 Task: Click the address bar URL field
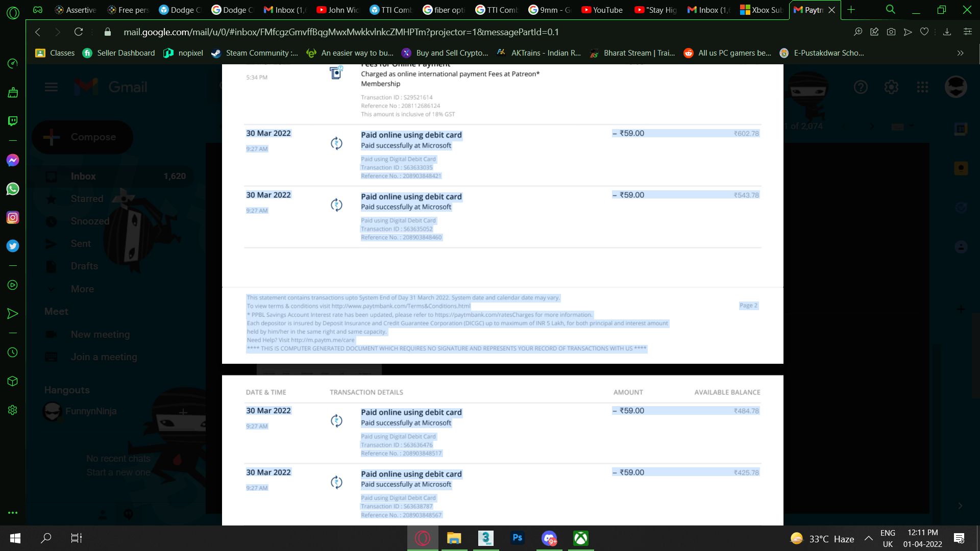[341, 32]
